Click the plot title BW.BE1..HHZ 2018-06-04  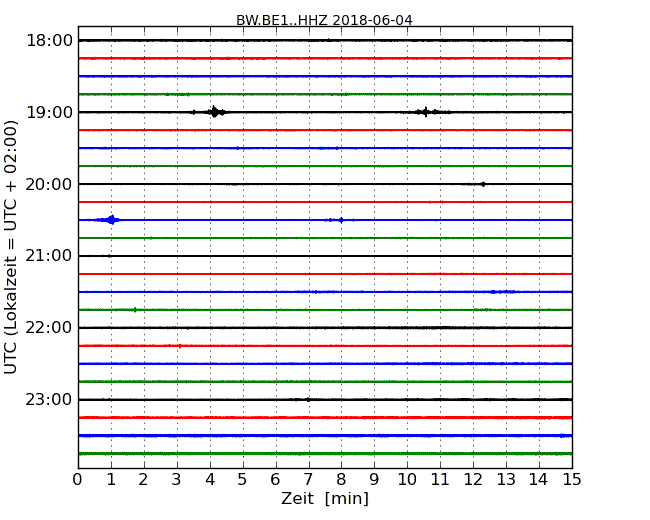tap(324, 20)
